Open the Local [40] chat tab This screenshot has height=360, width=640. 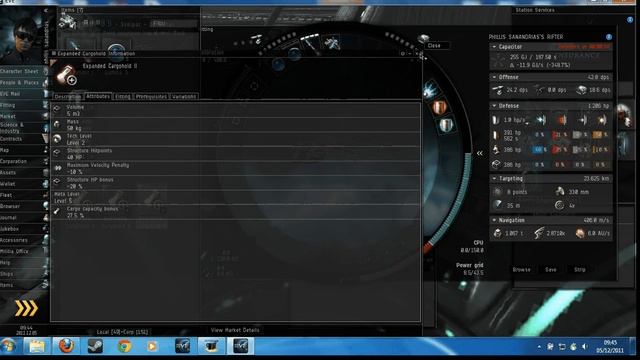click(x=122, y=332)
